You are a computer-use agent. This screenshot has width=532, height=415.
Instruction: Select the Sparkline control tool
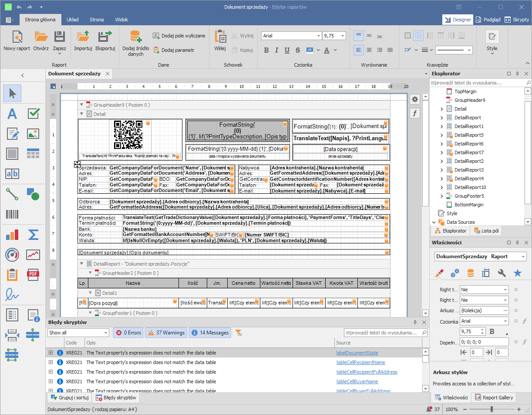pos(33,255)
